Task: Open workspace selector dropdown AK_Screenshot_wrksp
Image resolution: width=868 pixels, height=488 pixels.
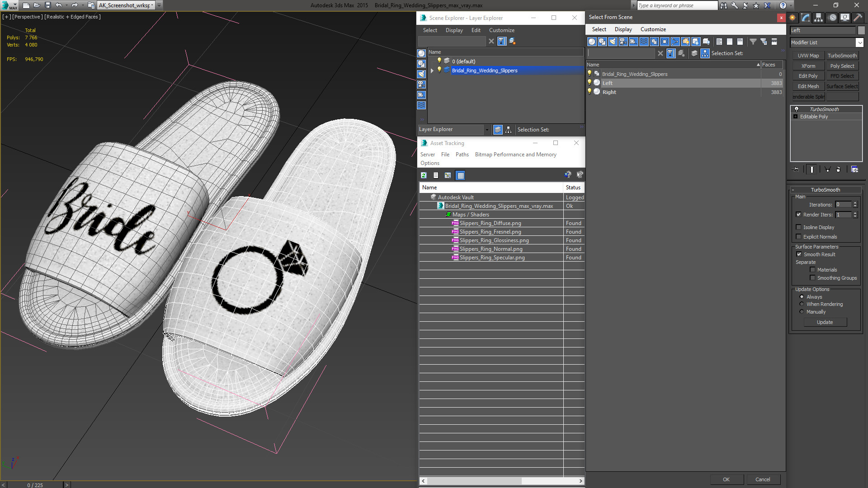Action: point(152,5)
